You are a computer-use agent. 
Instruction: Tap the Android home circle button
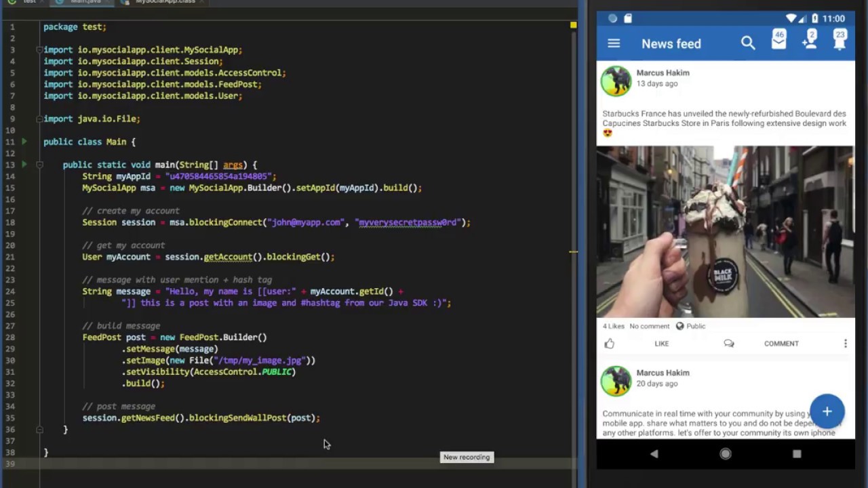coord(726,454)
